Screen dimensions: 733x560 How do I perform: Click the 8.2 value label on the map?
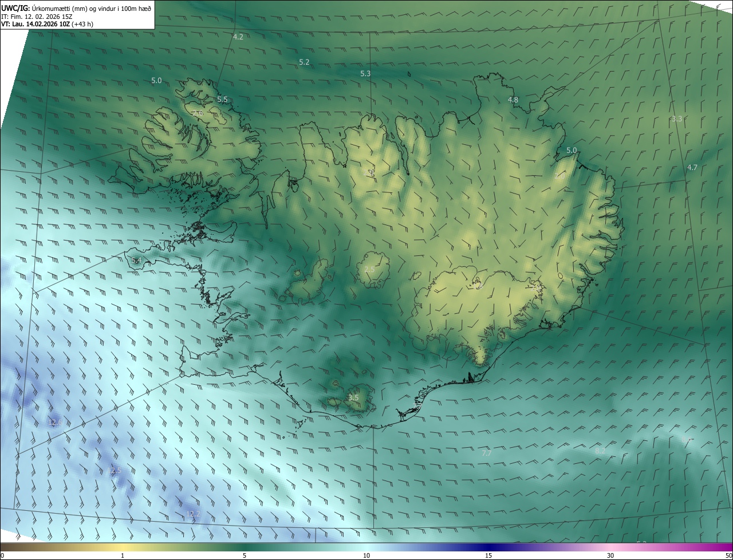click(600, 451)
